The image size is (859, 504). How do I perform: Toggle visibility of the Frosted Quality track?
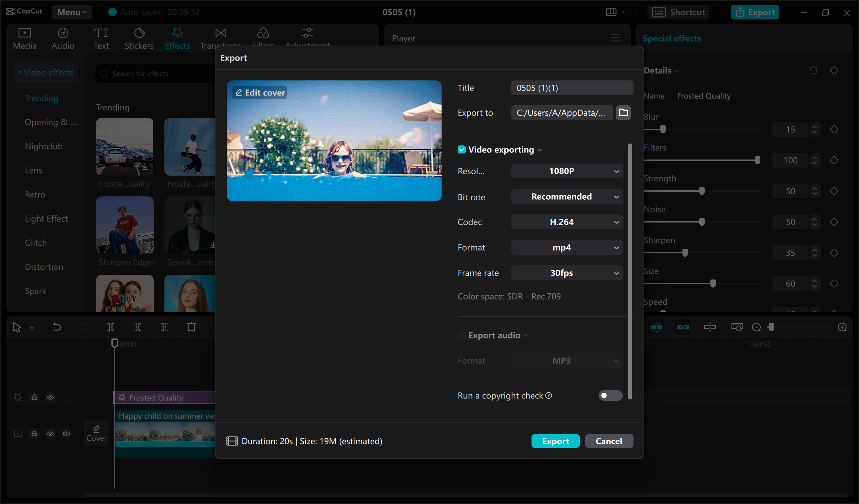pos(50,397)
